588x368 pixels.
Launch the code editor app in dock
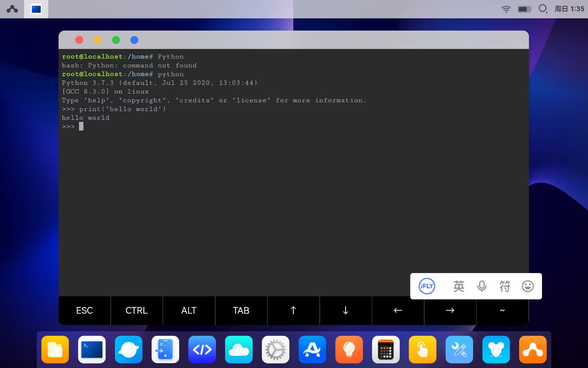(202, 350)
